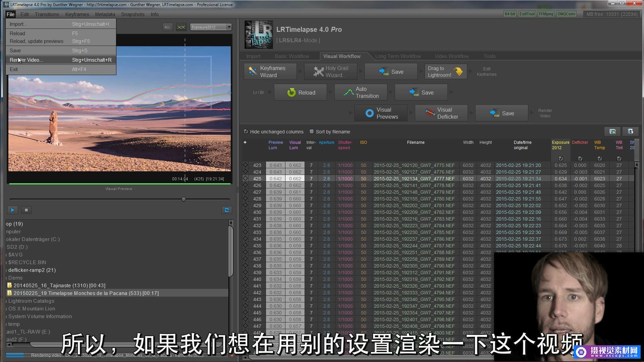Screen dimensions: 644x362
Task: Toggle keyframe diamond for row 440
Action: [x=245, y=279]
